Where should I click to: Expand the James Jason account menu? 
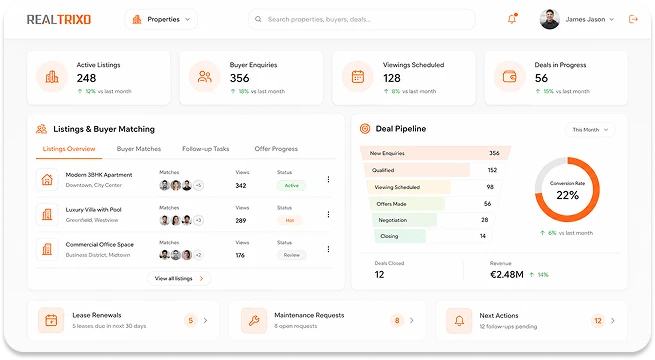tap(612, 20)
